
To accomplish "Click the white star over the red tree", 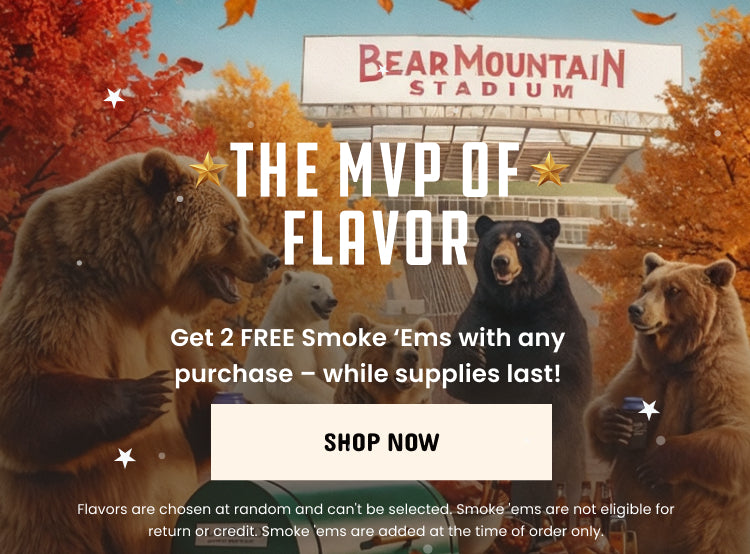I will pyautogui.click(x=114, y=98).
